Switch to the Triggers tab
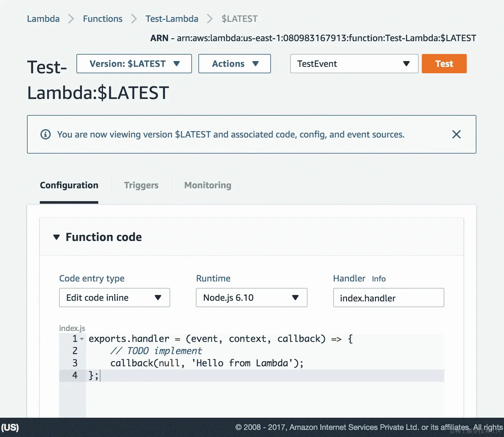Viewport: 504px width, 437px height. coord(141,185)
